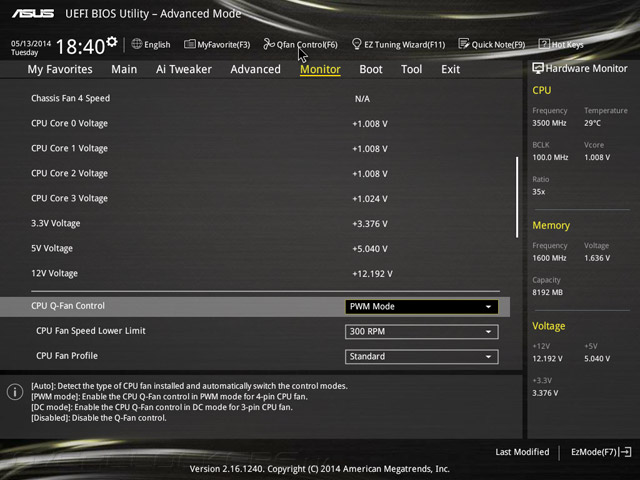
Task: Click the N/A chassis fan value
Action: click(x=362, y=99)
